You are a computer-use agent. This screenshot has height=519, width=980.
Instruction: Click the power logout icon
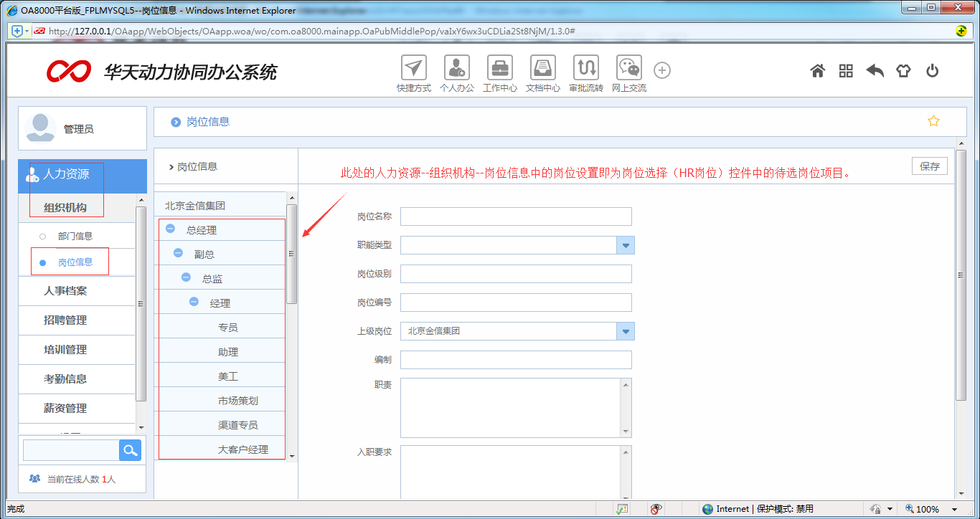tap(932, 71)
